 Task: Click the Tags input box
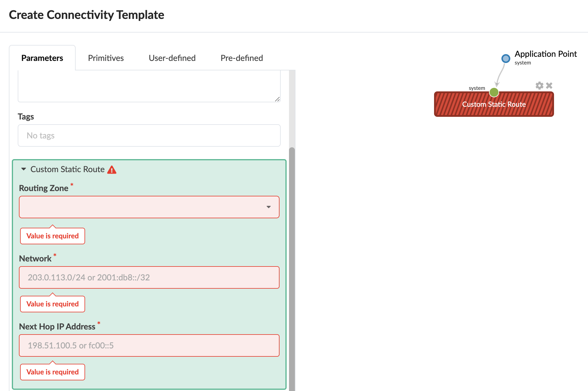pos(149,135)
